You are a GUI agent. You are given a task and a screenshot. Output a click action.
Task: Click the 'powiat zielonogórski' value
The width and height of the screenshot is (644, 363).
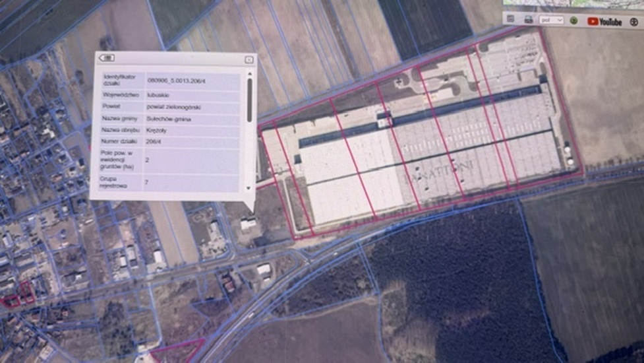click(174, 107)
